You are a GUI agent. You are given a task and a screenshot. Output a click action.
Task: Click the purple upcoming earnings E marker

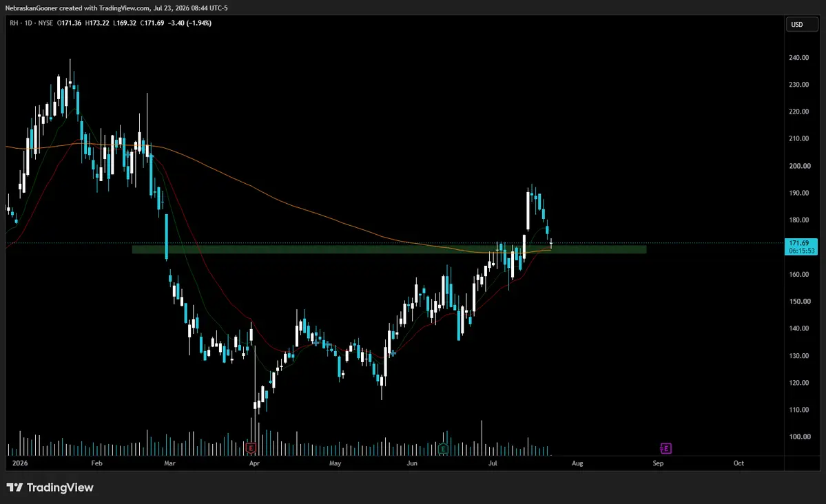(666, 448)
